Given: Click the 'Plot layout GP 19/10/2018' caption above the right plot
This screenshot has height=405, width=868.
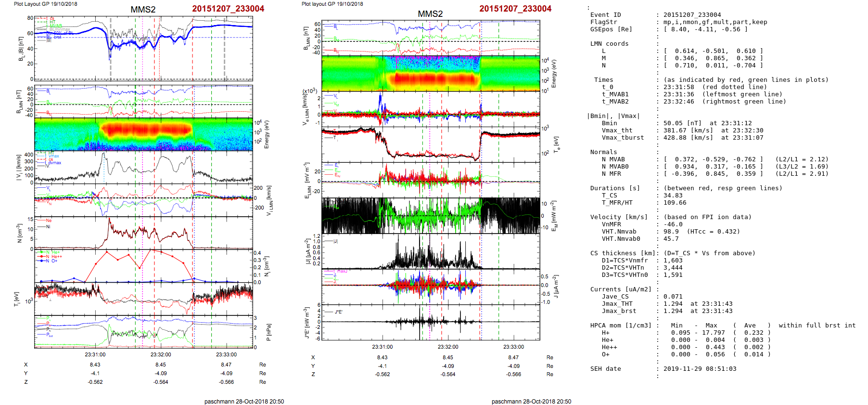Looking at the screenshot, I should point(332,4).
